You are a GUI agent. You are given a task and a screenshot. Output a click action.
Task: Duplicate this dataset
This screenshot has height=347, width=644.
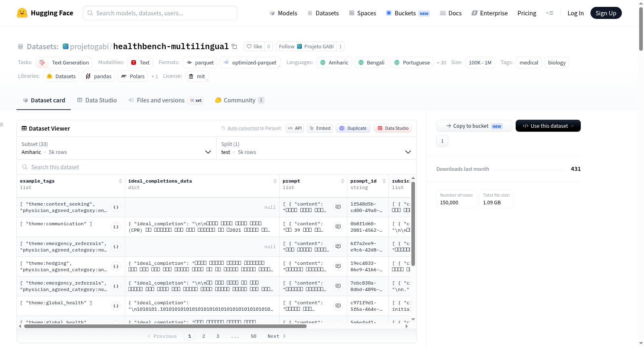353,128
